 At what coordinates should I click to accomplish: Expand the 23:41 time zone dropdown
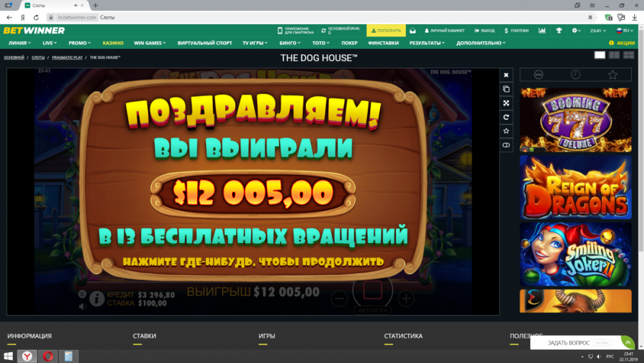click(598, 30)
